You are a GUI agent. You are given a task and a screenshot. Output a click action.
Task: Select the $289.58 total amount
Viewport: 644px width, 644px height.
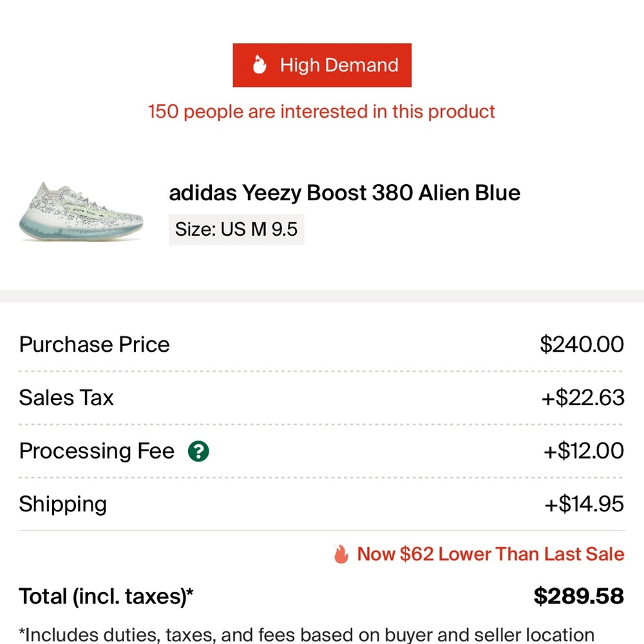[579, 596]
